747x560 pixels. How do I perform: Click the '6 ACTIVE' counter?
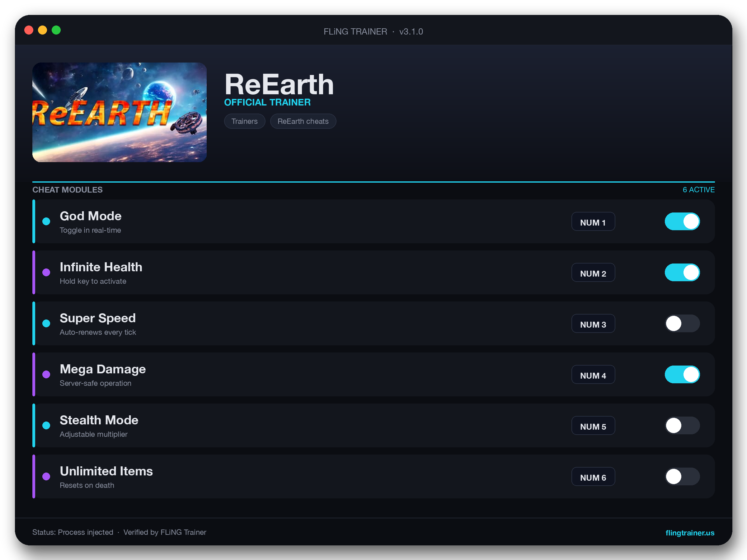click(x=698, y=190)
